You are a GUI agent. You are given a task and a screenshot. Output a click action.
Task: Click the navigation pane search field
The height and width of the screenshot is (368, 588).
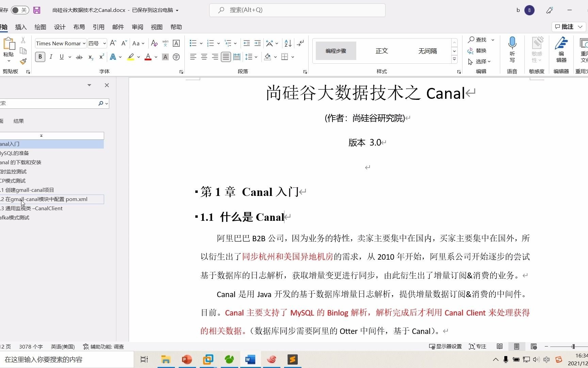(x=48, y=103)
